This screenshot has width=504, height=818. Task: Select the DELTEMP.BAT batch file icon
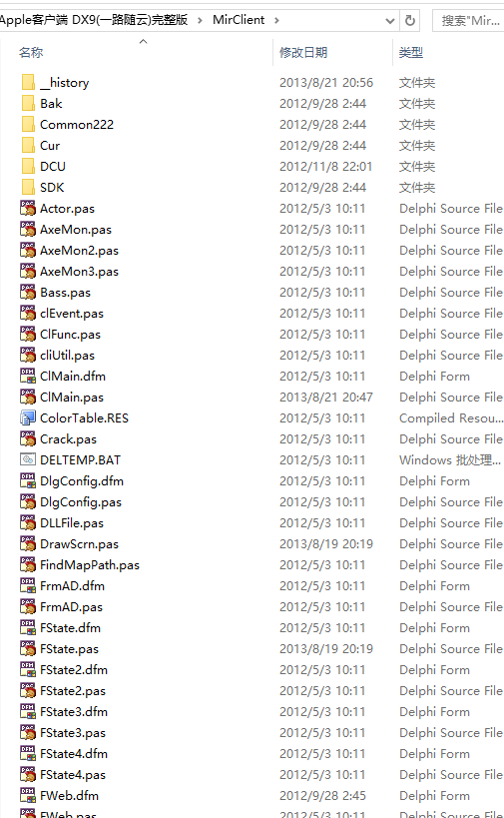(x=28, y=459)
